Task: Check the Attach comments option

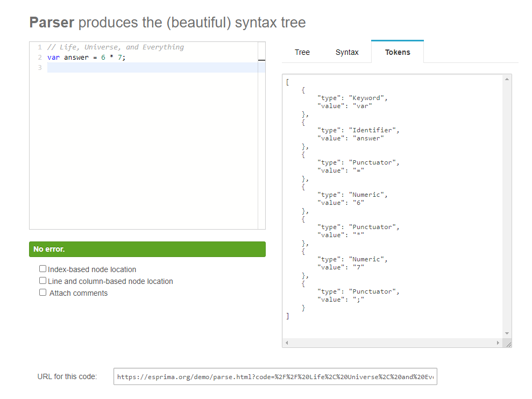Action: (43, 293)
